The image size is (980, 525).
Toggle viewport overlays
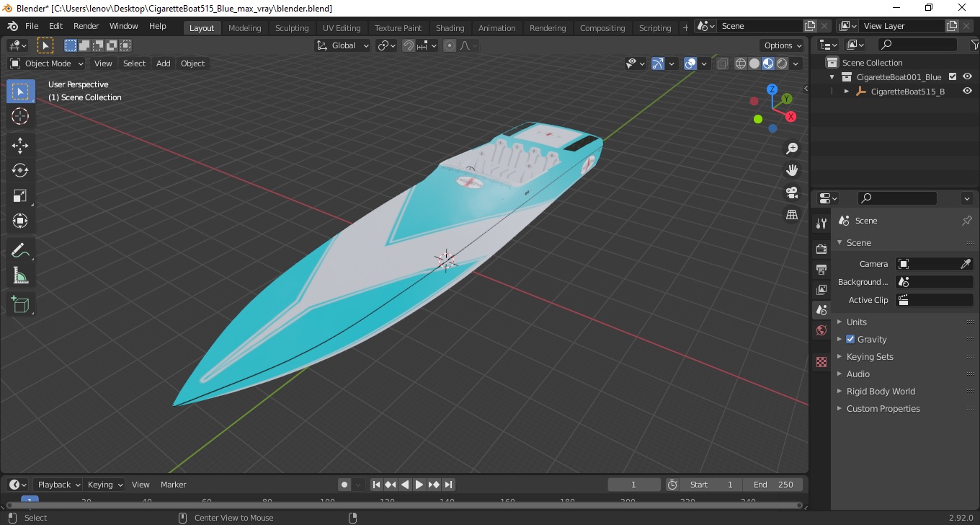point(690,63)
